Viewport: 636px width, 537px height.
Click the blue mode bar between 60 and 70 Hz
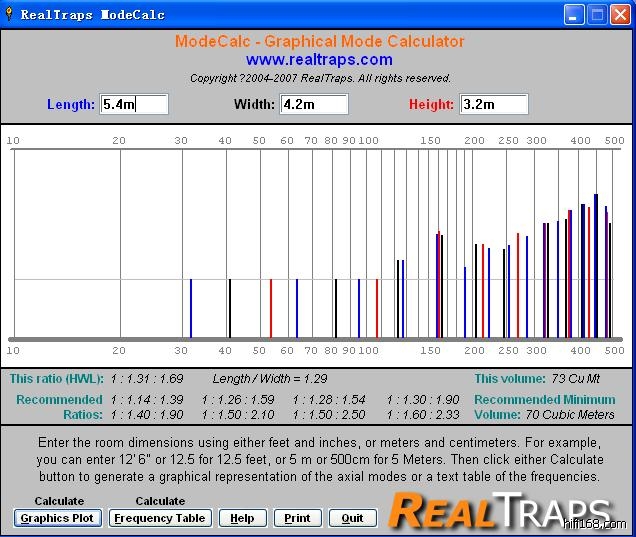(297, 308)
